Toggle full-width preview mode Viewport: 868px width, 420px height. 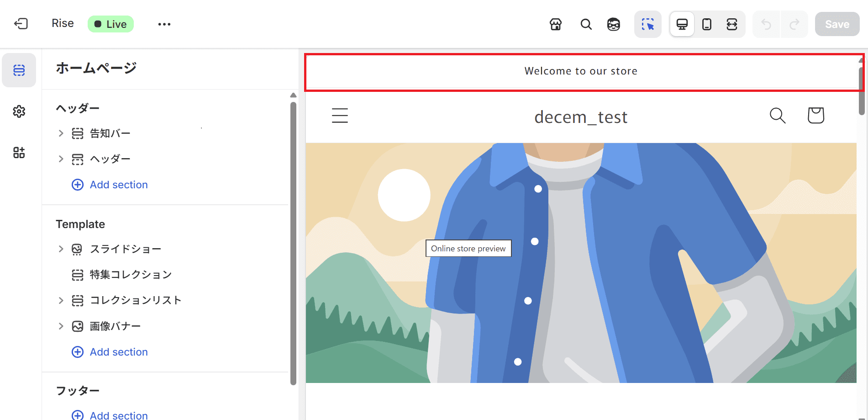click(x=731, y=24)
